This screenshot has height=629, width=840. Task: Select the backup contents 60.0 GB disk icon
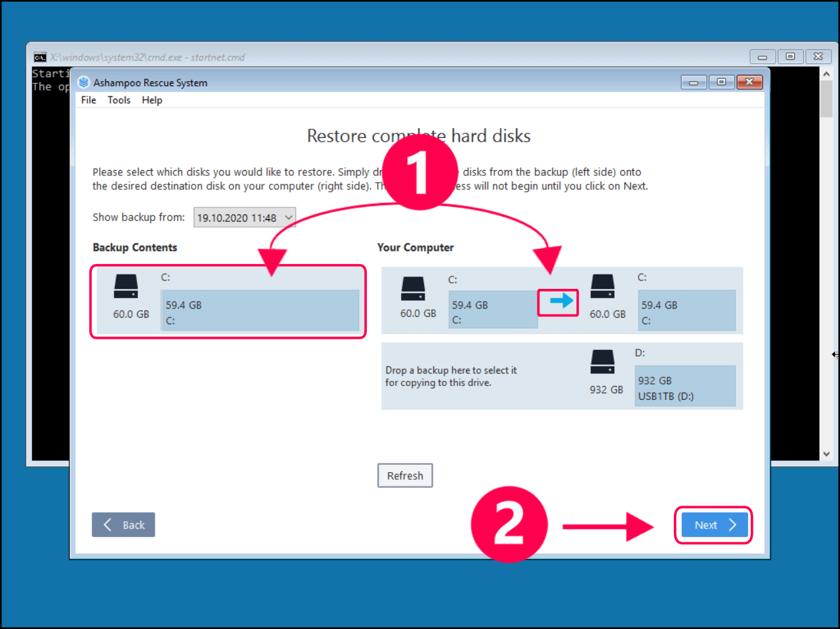tap(126, 287)
